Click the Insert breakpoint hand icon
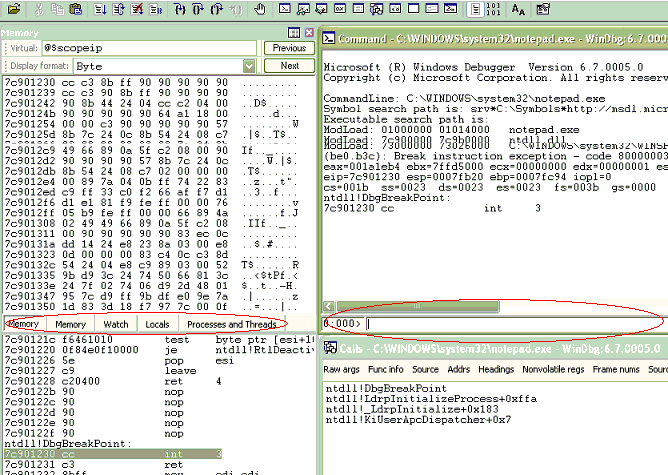 [x=259, y=9]
